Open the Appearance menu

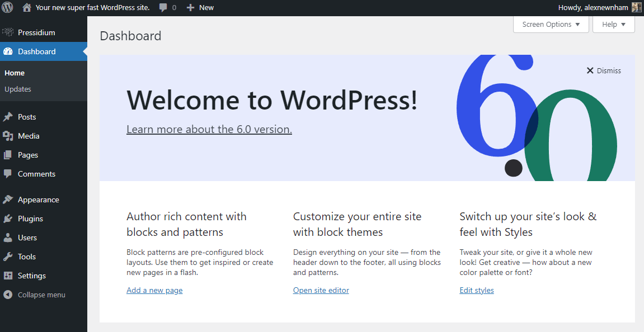44,200
